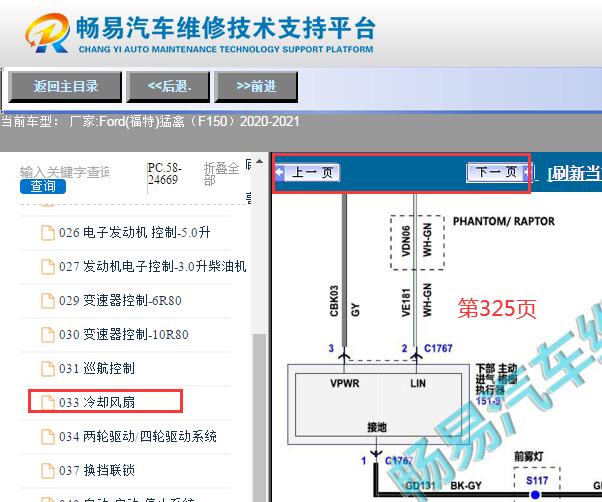Open 027 发动机电子控制-3.0升柴油机
Screen dimensions: 602x502
tap(152, 266)
